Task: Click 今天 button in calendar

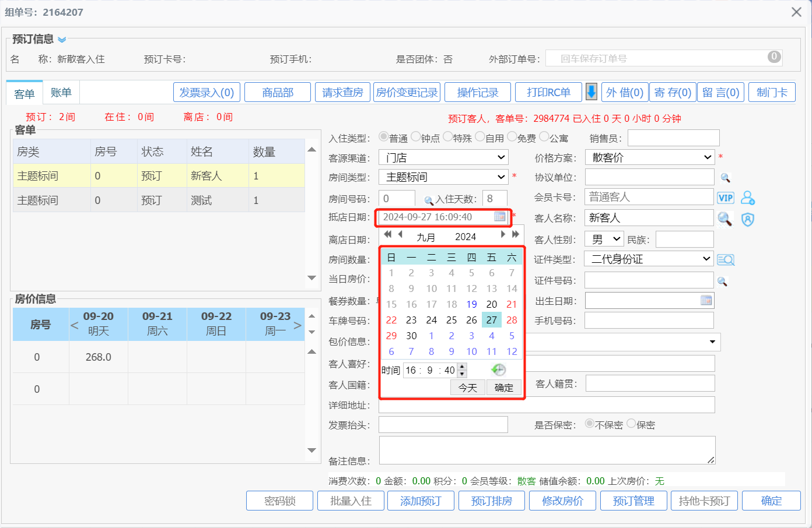Action: click(x=468, y=388)
